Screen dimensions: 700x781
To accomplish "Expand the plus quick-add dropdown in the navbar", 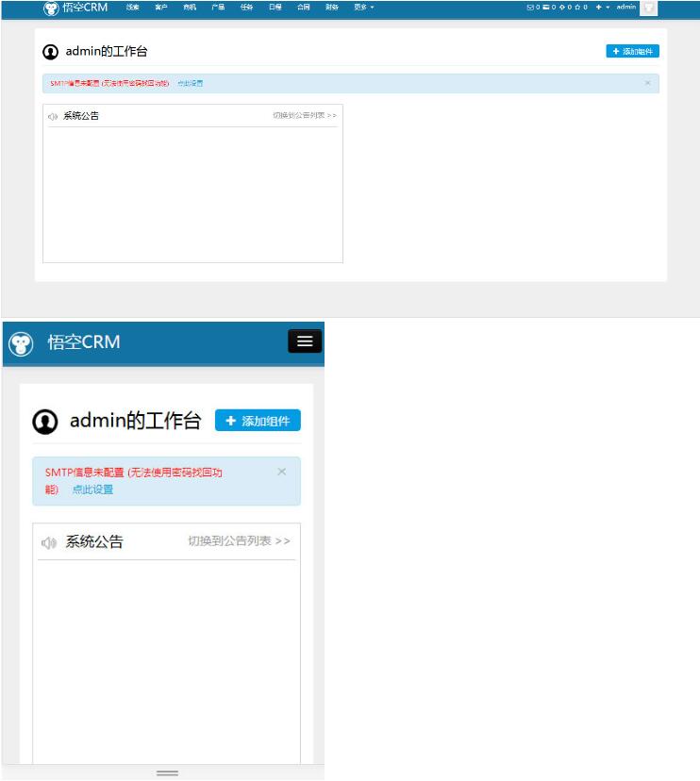I will 601,8.
